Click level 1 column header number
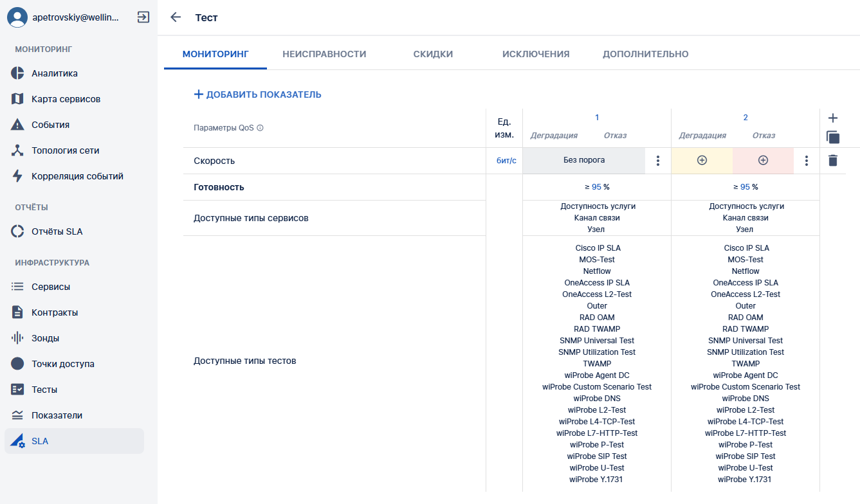 coord(597,118)
